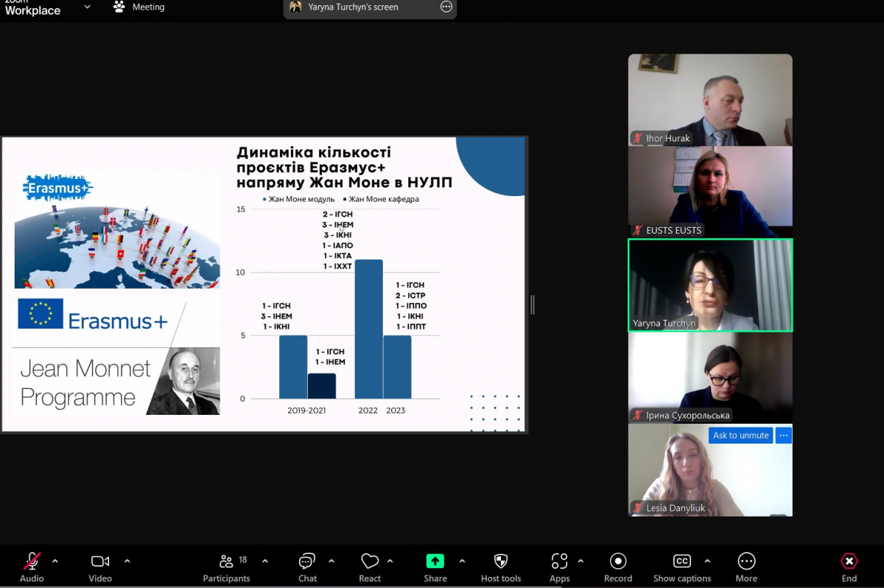This screenshot has width=884, height=588.
Task: Expand the share options chevron
Action: click(x=462, y=561)
